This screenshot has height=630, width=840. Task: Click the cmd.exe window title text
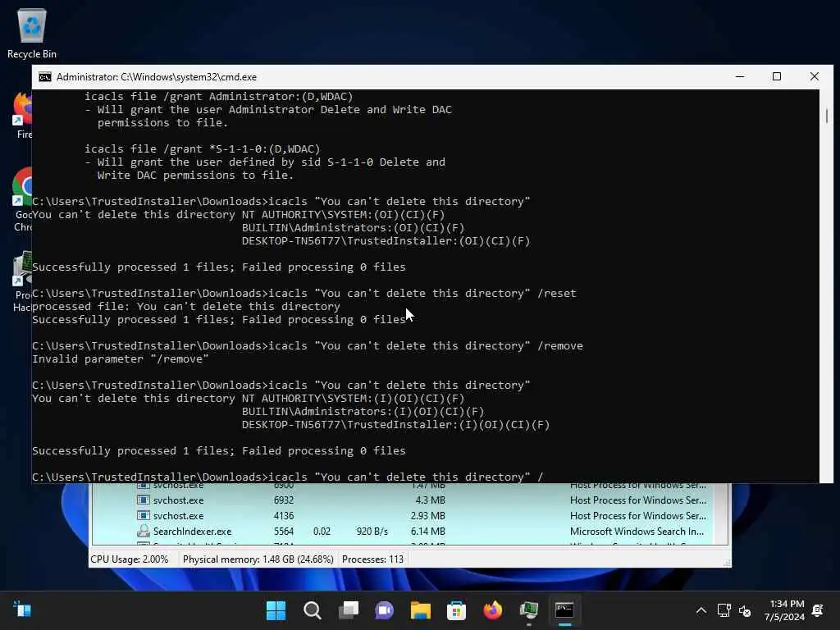157,77
